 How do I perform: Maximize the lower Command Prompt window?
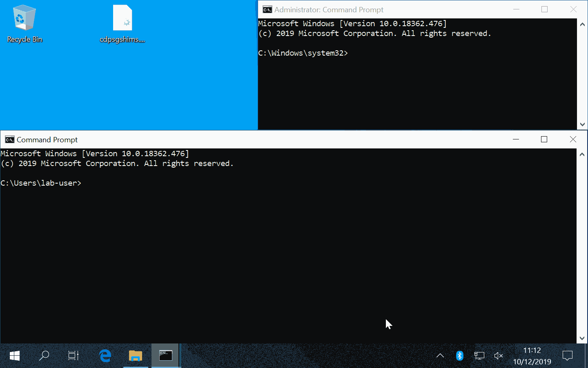[544, 139]
